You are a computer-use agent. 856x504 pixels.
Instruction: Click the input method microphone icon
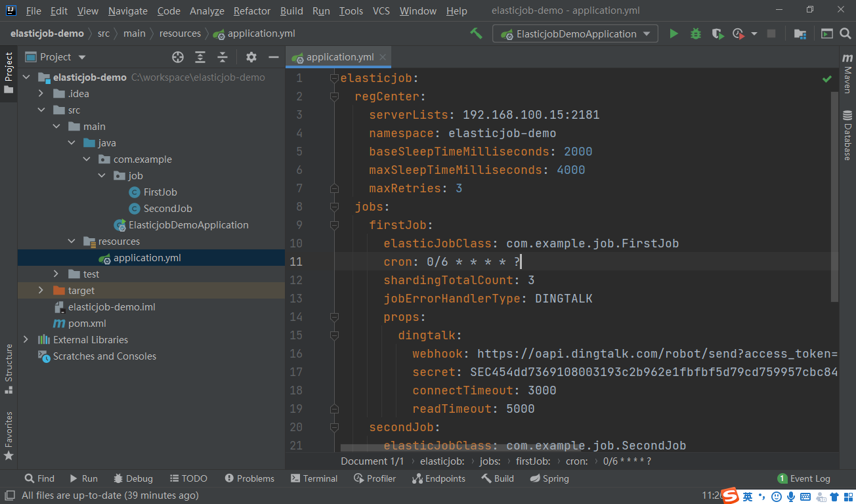(792, 496)
